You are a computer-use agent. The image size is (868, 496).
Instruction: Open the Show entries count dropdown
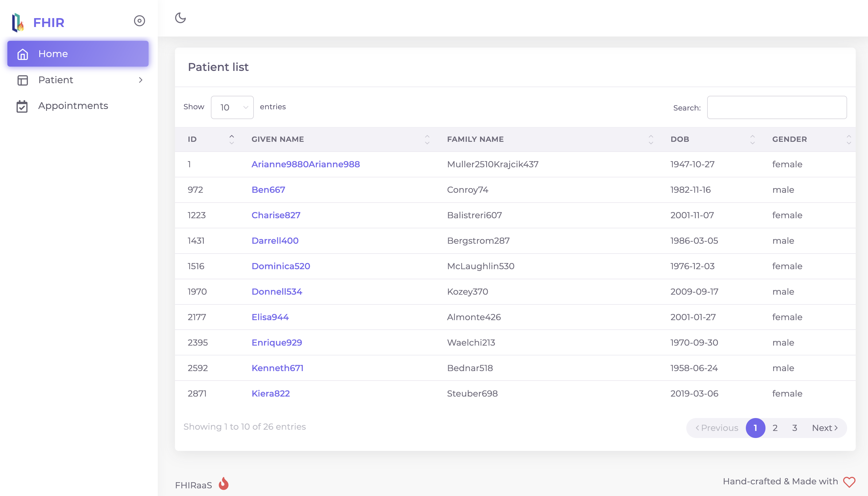pos(232,107)
